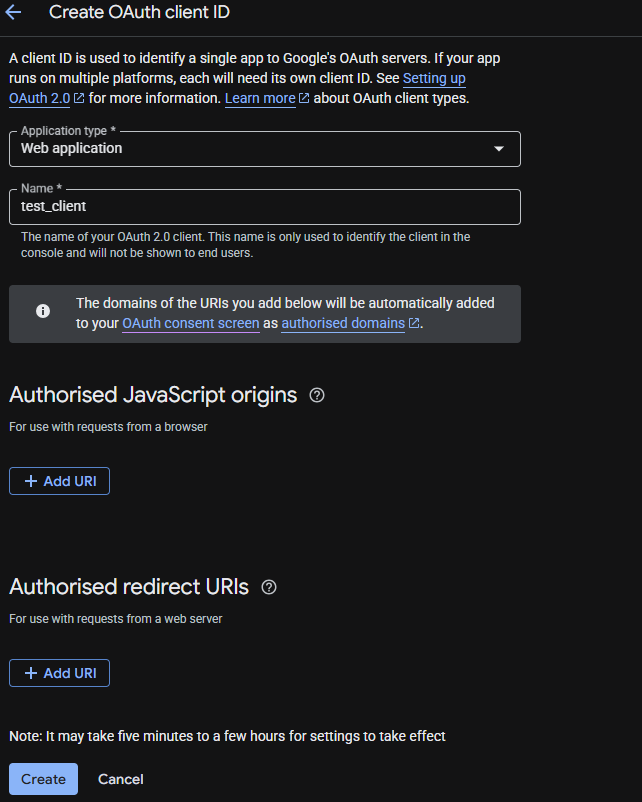Click the Create button
This screenshot has height=802, width=642.
[x=43, y=779]
